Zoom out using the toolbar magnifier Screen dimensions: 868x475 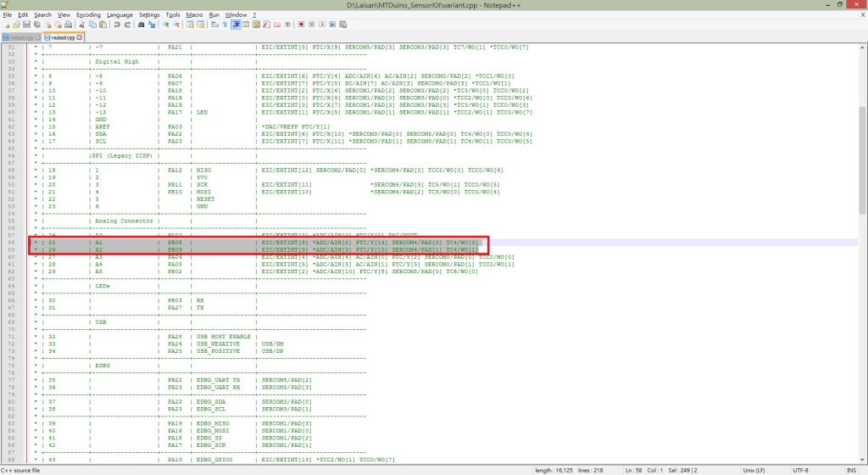pyautogui.click(x=176, y=25)
